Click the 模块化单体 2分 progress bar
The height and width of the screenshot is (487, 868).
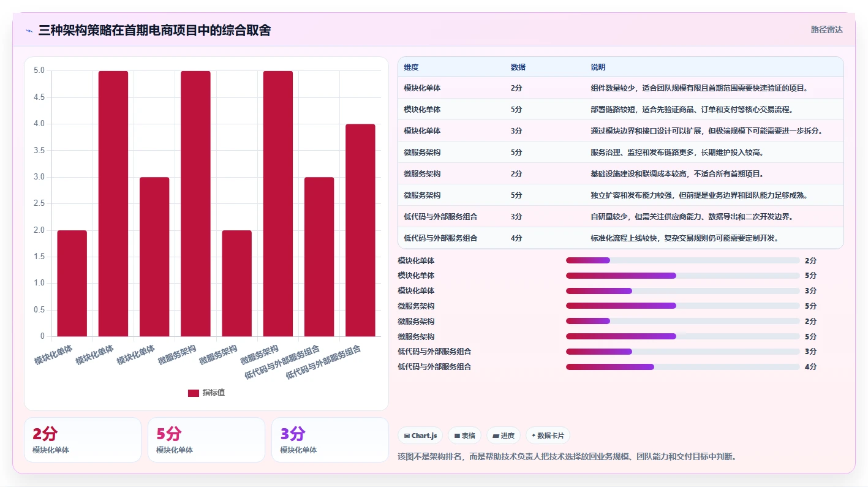[683, 260]
